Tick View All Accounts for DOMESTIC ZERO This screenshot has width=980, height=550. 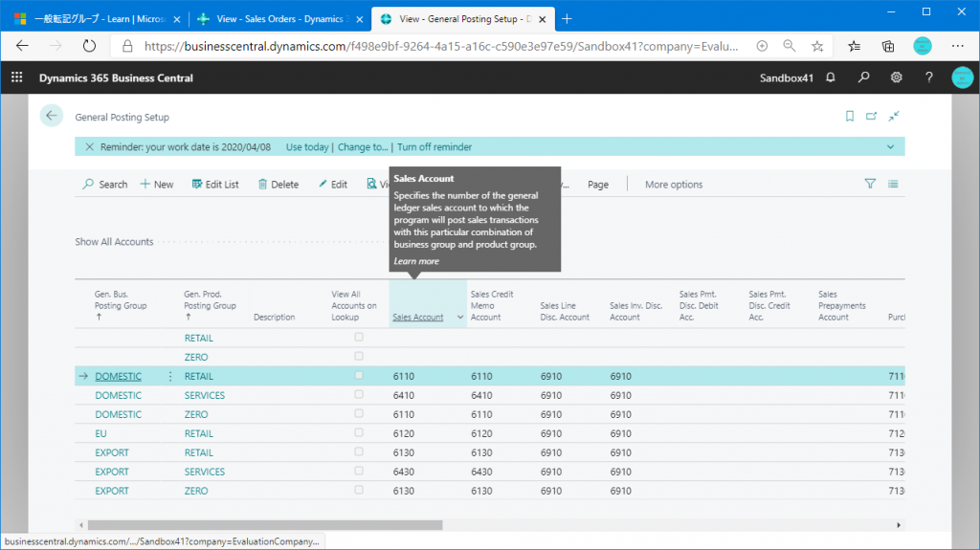(x=359, y=414)
